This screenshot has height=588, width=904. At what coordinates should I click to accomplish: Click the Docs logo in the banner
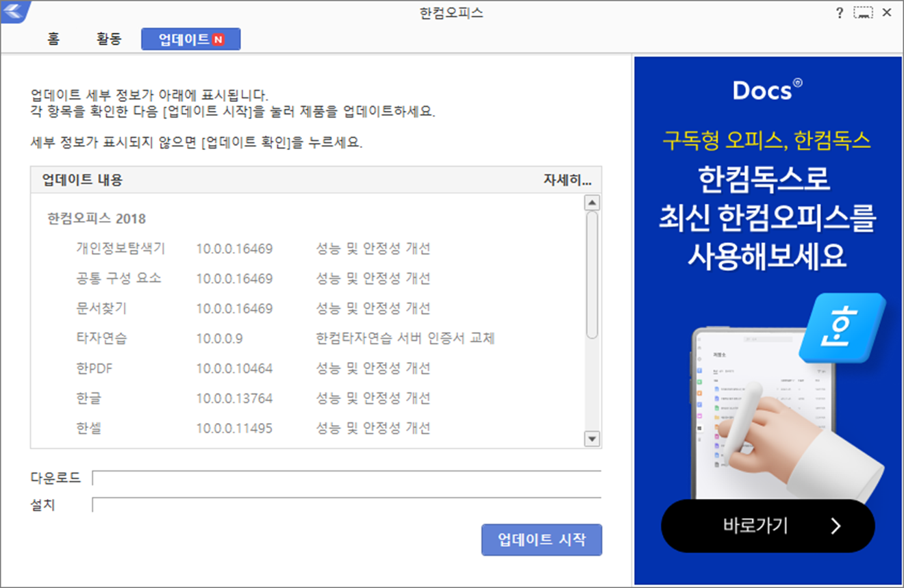(767, 90)
